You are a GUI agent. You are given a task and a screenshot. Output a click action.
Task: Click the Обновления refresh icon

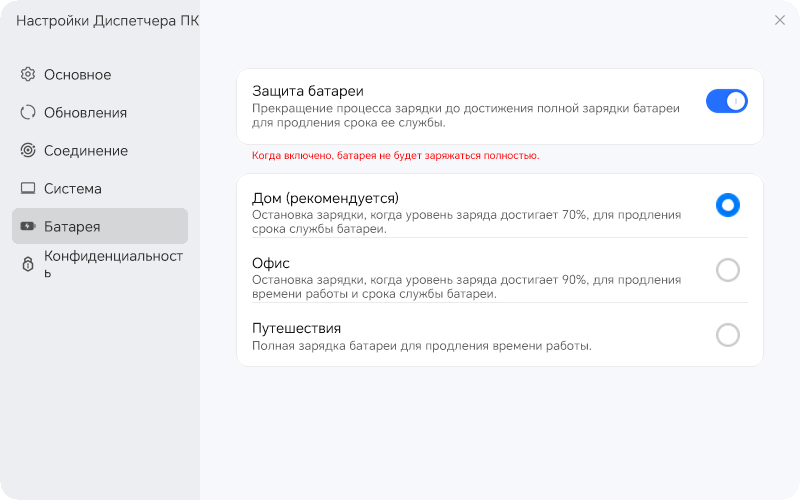pyautogui.click(x=28, y=113)
